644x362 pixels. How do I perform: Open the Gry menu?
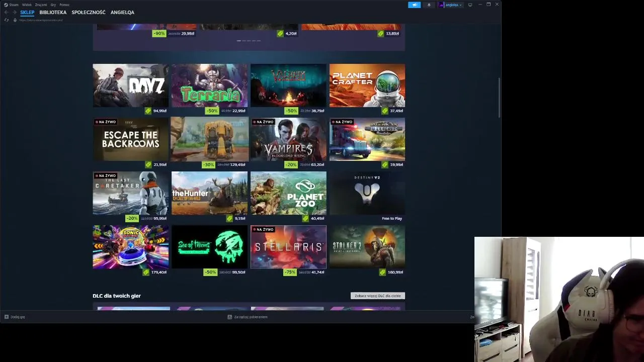[x=53, y=5]
